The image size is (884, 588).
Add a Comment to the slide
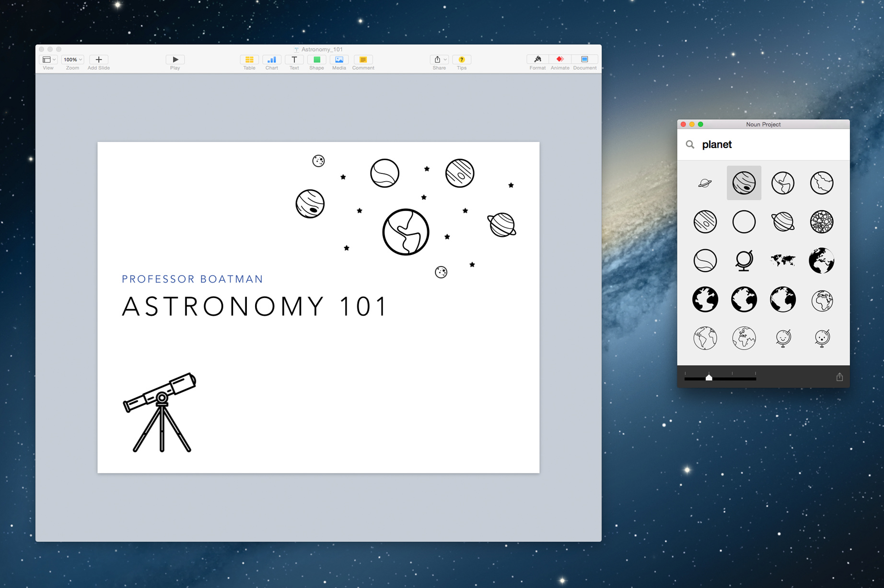point(363,59)
